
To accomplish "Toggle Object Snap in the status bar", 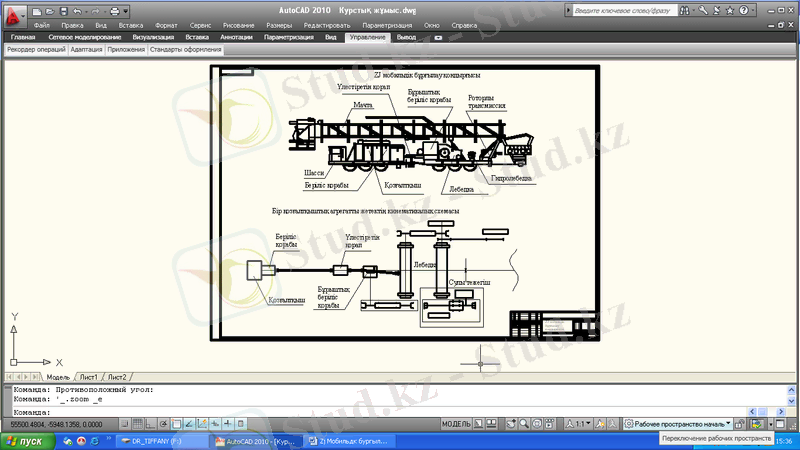I will tap(175, 423).
